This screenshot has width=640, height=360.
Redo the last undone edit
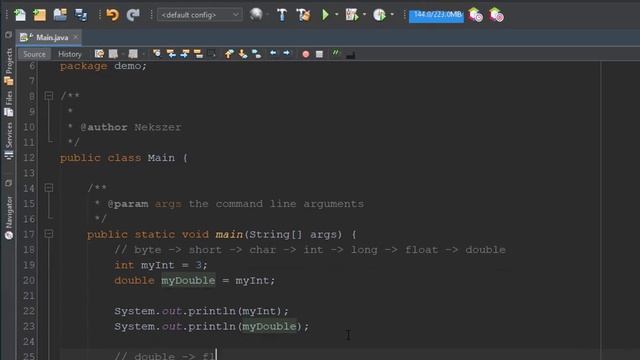(133, 15)
